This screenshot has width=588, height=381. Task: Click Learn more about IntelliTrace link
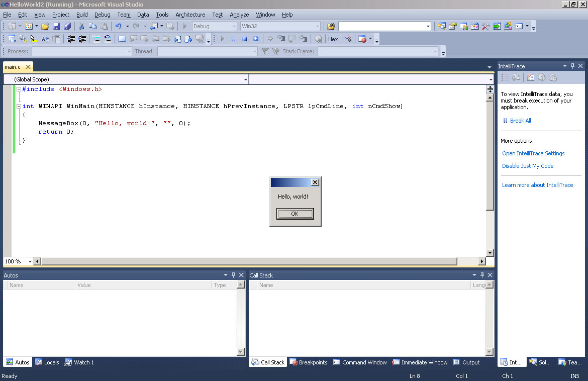537,185
